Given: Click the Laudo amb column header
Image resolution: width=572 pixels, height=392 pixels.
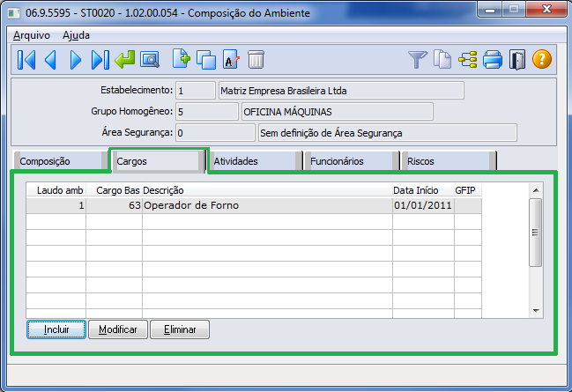Looking at the screenshot, I should [56, 190].
